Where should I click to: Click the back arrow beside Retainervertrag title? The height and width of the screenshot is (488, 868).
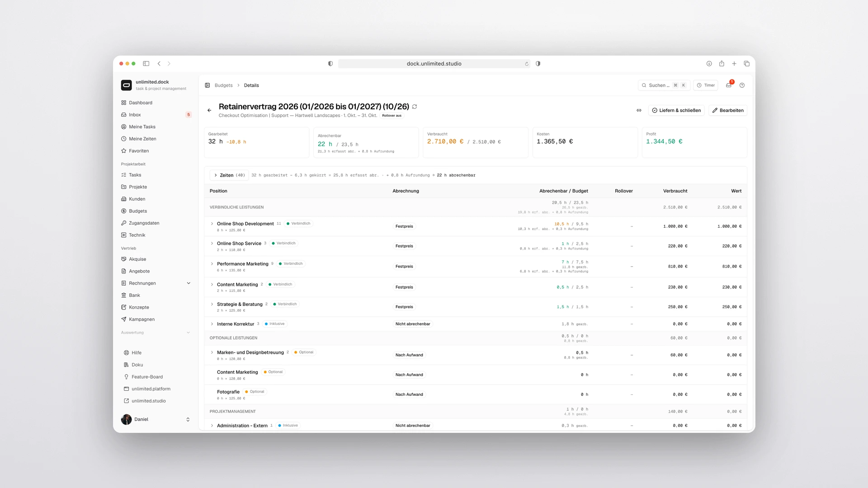pyautogui.click(x=209, y=110)
